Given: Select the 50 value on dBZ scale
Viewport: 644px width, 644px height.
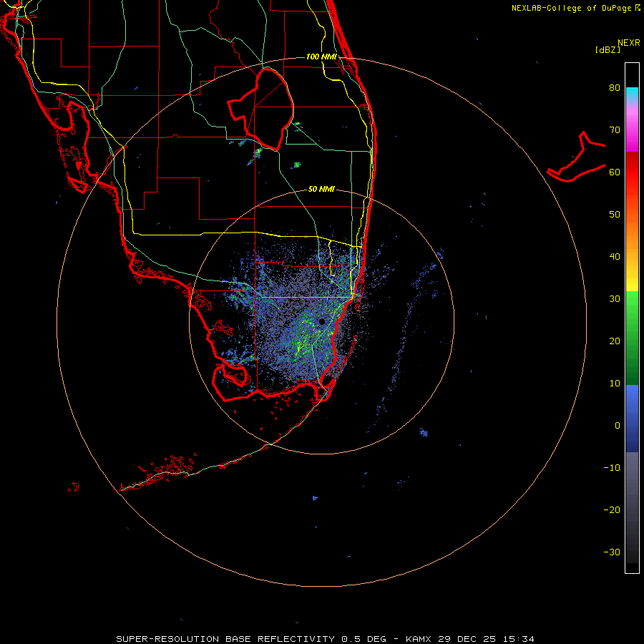Looking at the screenshot, I should tap(615, 215).
